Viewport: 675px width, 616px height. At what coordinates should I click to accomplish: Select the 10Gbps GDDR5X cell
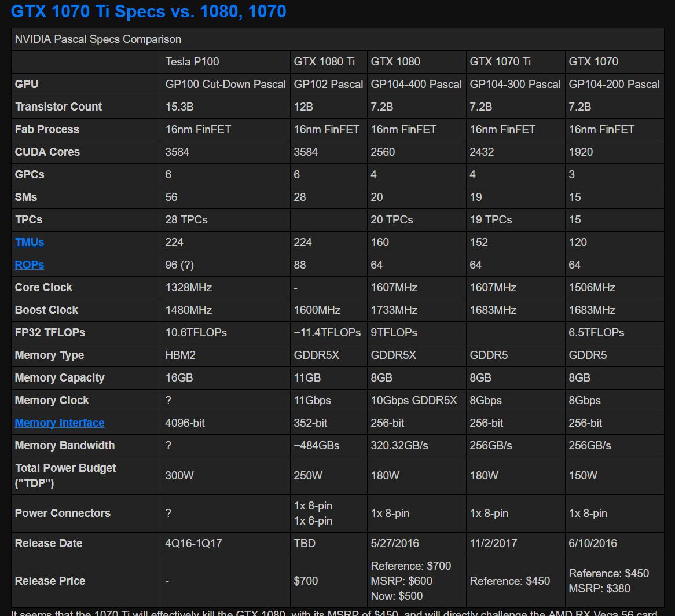click(414, 400)
